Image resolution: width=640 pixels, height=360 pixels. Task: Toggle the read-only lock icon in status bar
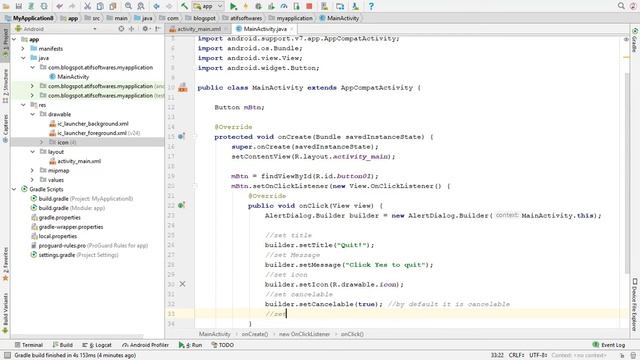pos(622,355)
